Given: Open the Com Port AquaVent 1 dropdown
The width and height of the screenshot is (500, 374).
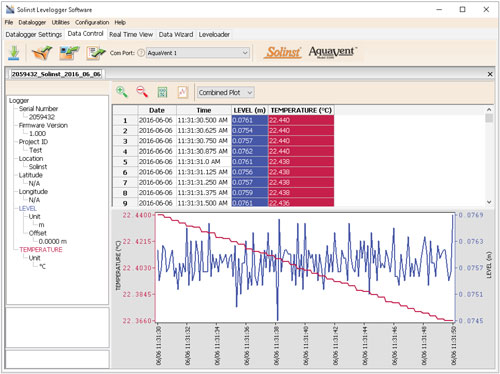Looking at the screenshot, I should point(198,53).
